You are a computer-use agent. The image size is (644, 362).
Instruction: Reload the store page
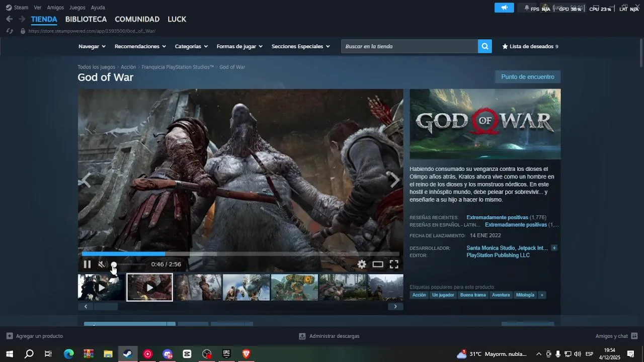tap(9, 31)
